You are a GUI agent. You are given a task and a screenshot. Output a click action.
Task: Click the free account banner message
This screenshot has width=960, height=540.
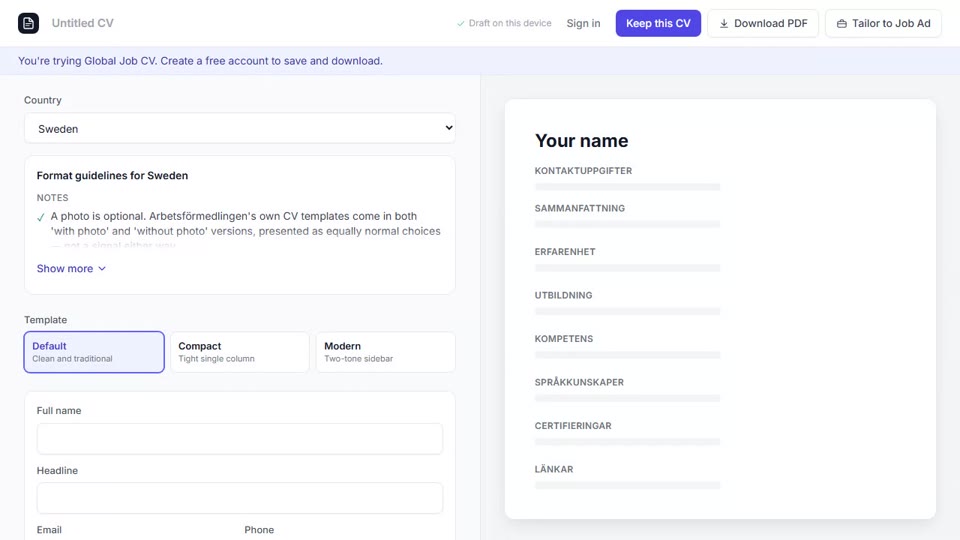click(x=200, y=61)
